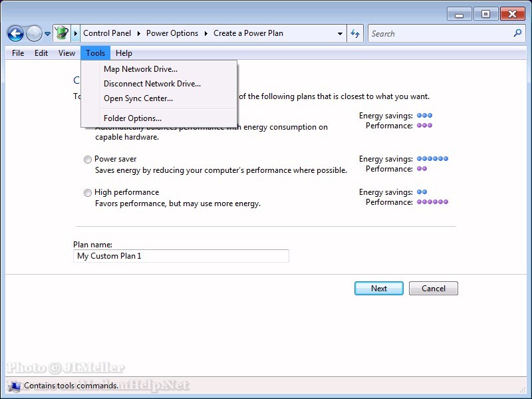
Task: Open the Edit menu
Action: tap(41, 53)
